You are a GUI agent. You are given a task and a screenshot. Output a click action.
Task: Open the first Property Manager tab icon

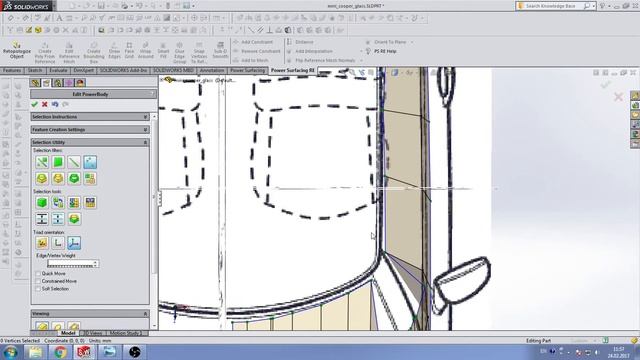pyautogui.click(x=36, y=83)
